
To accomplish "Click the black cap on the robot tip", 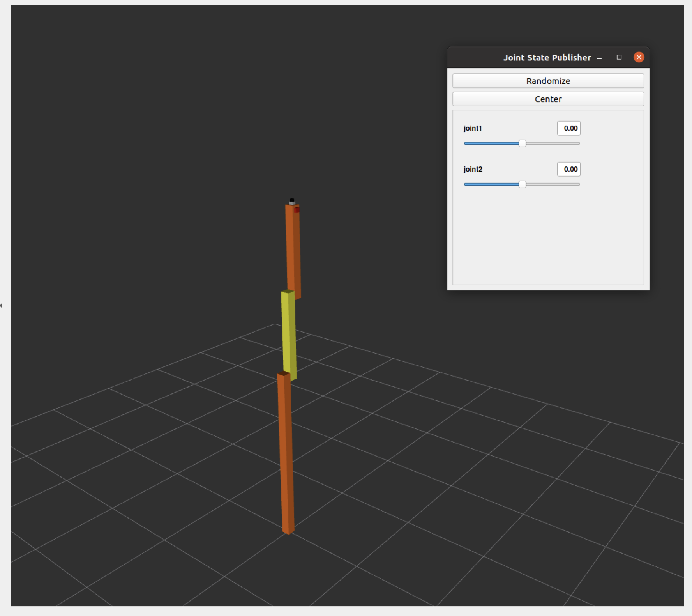I will pos(292,200).
